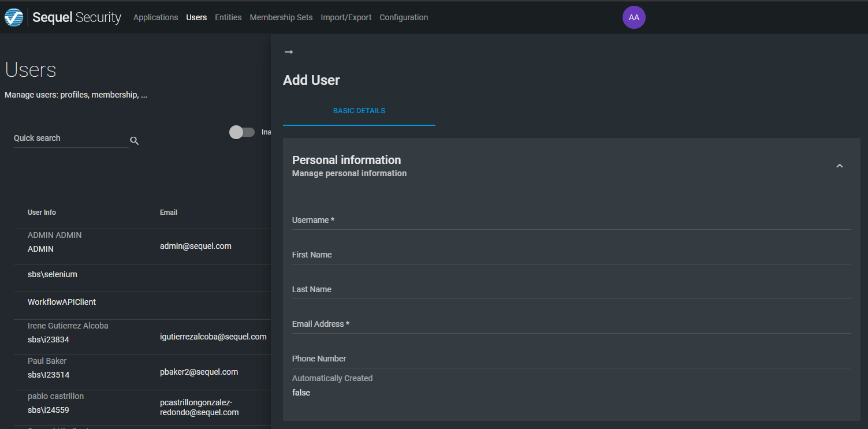Image resolution: width=868 pixels, height=429 pixels.
Task: Click the sbs\i24559 username text
Action: tap(49, 410)
